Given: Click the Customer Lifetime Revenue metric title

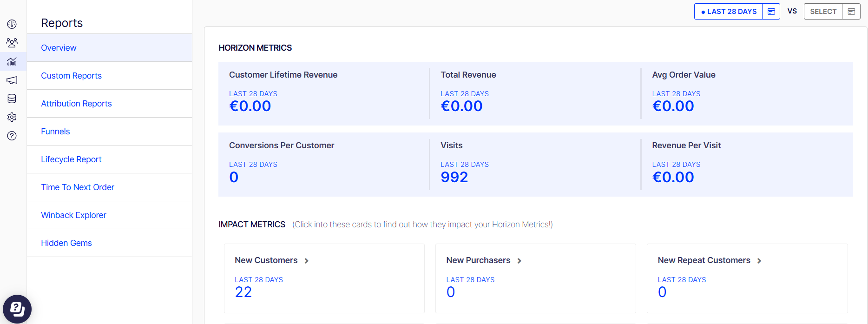Looking at the screenshot, I should 283,75.
